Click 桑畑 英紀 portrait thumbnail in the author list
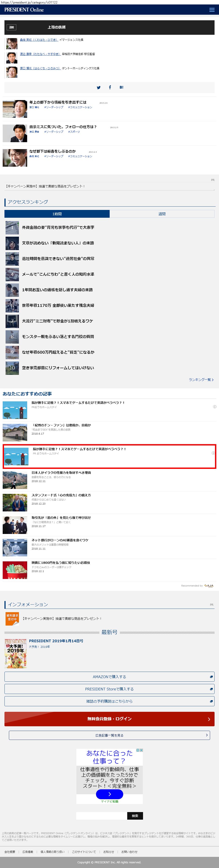This screenshot has height=868, width=219. (x=11, y=44)
